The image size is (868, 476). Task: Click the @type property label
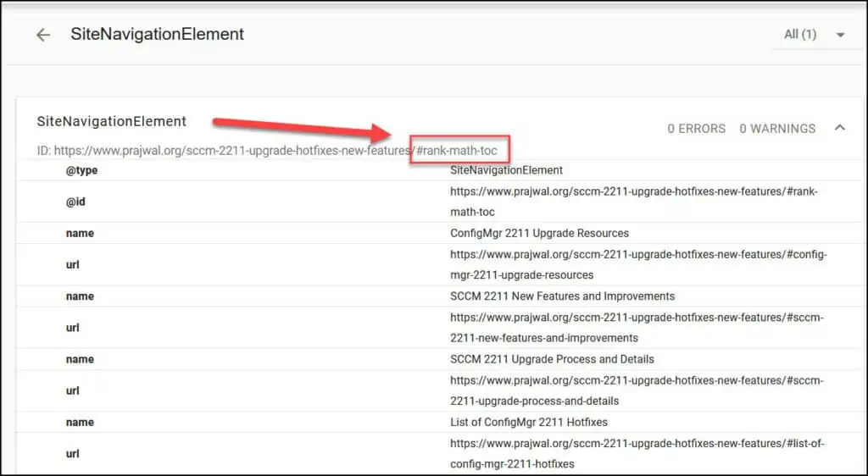tap(82, 170)
